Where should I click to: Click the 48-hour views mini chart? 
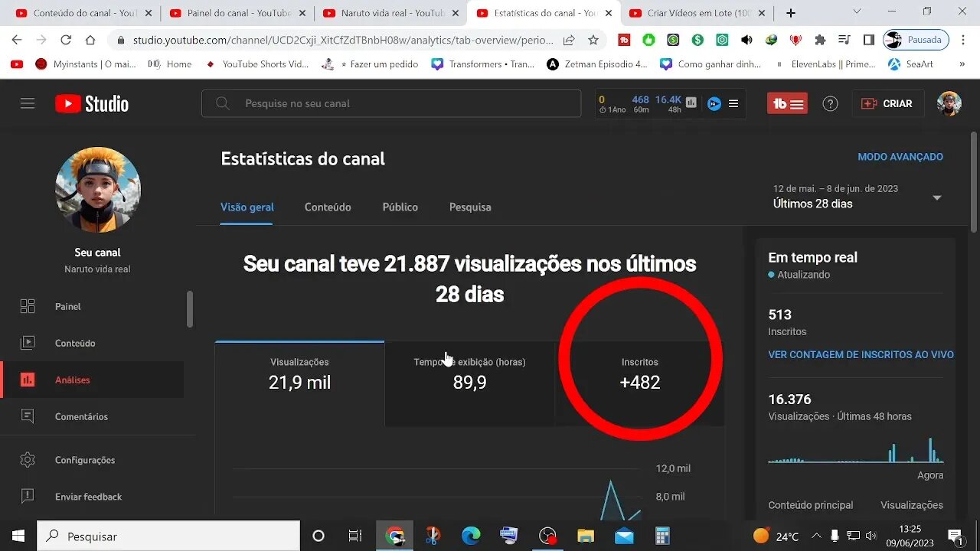[x=856, y=451]
